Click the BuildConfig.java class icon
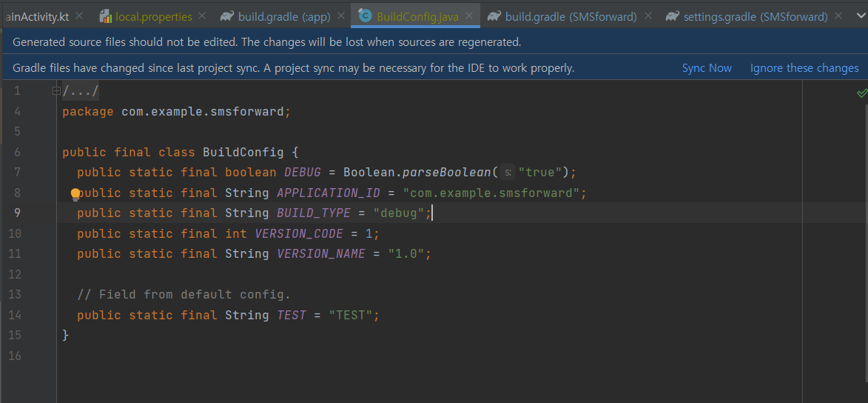The image size is (868, 403). coord(365,16)
